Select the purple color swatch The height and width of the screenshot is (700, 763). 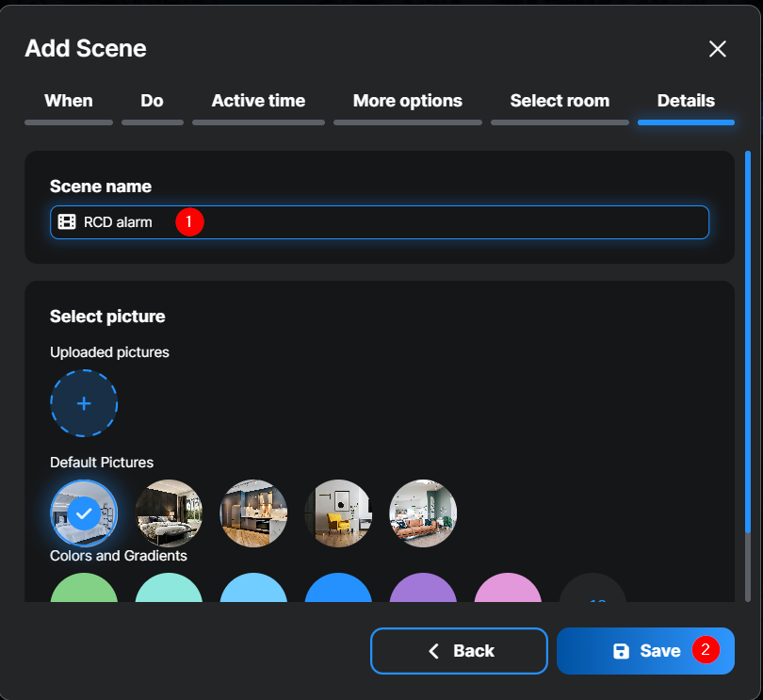(423, 589)
